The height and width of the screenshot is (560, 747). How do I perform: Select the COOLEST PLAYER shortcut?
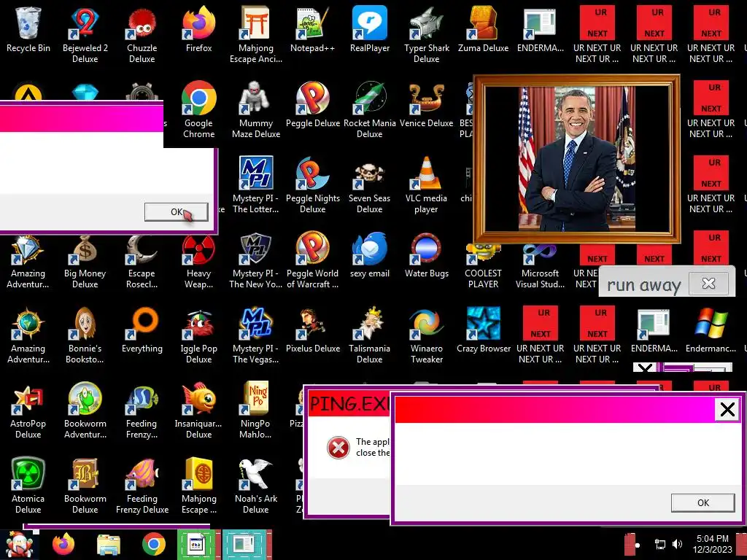pos(483,267)
